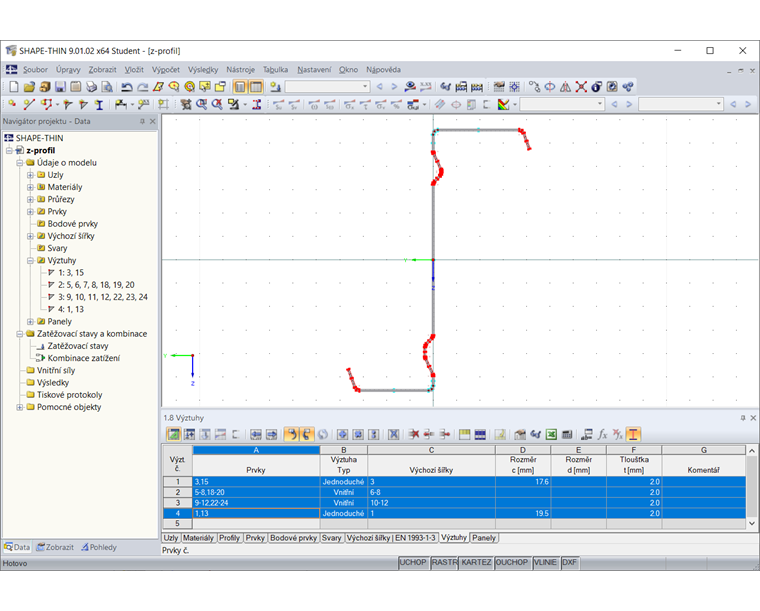
Task: Click the red delete row icon in table toolbar
Action: (413, 434)
